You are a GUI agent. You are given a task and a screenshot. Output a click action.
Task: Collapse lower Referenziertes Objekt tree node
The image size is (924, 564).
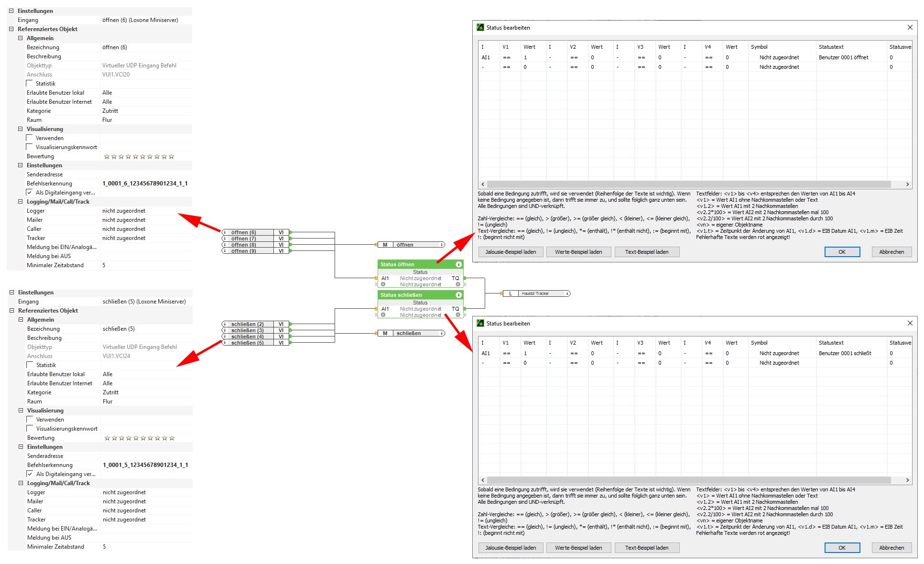(11, 311)
